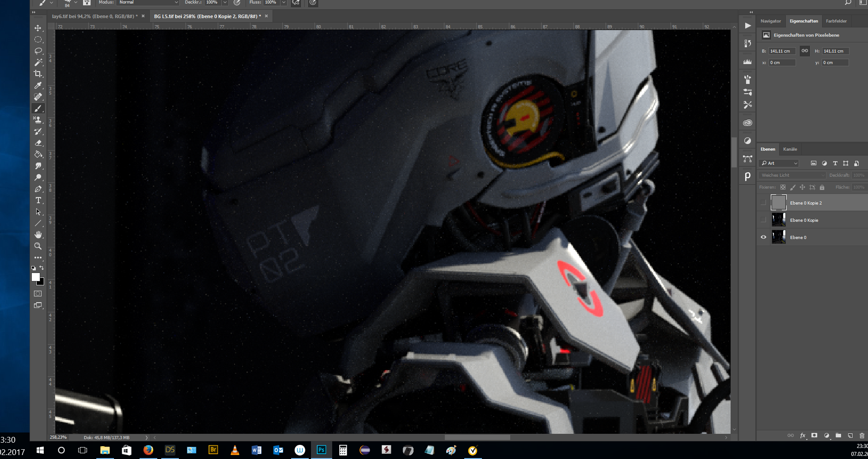Show the Ebene 0 Kopie 2 layer
The width and height of the screenshot is (868, 459).
click(763, 203)
